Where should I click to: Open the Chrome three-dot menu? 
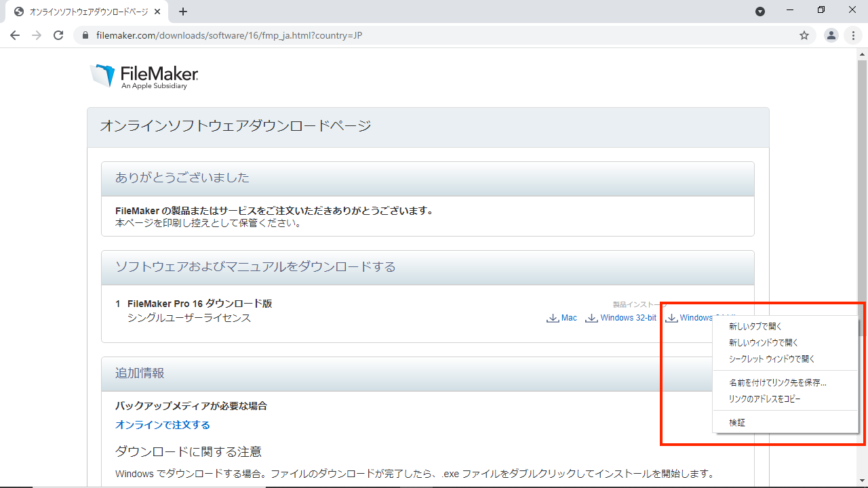tap(853, 35)
